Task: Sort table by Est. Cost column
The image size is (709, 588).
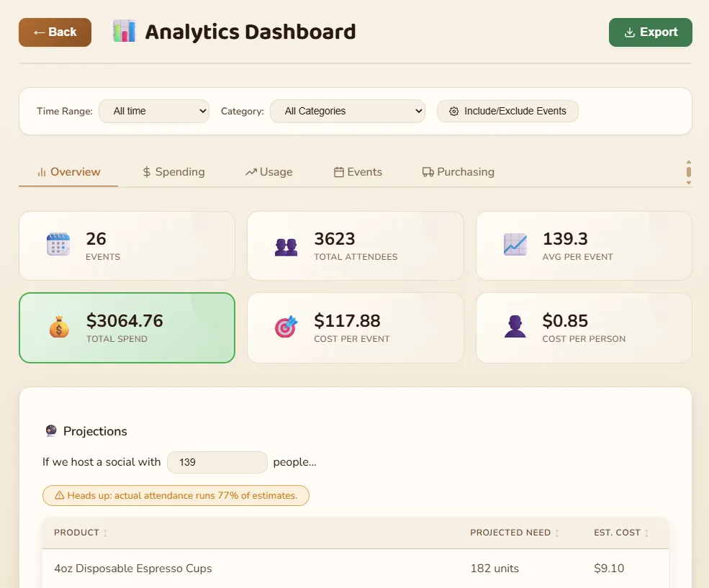Action: (x=621, y=533)
